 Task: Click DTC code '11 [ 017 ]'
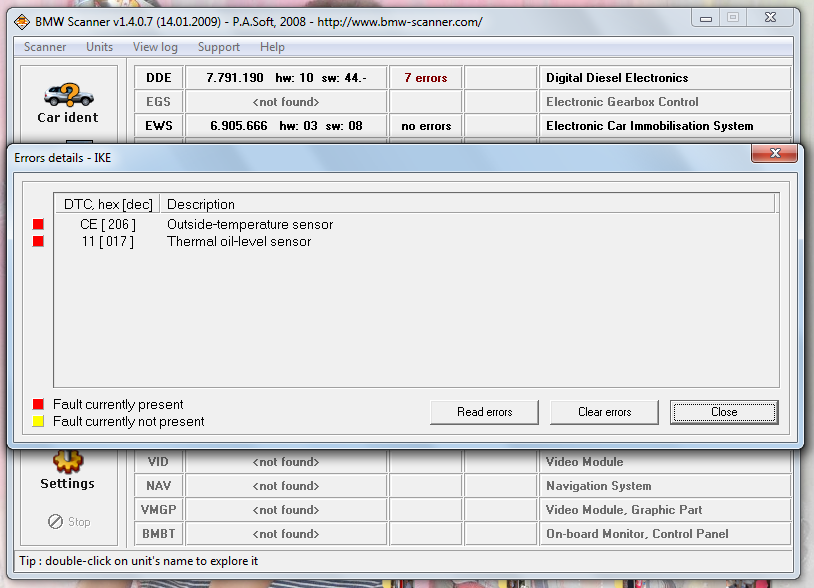(x=108, y=241)
